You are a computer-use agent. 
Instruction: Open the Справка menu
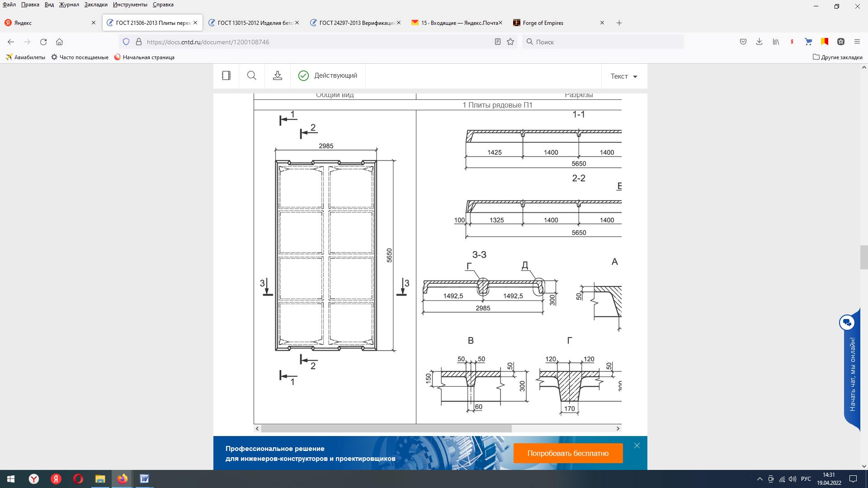(x=163, y=5)
